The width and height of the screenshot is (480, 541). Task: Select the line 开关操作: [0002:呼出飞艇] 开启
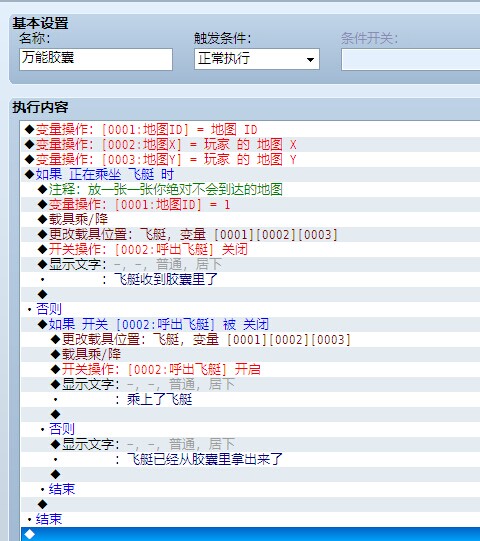click(250, 370)
